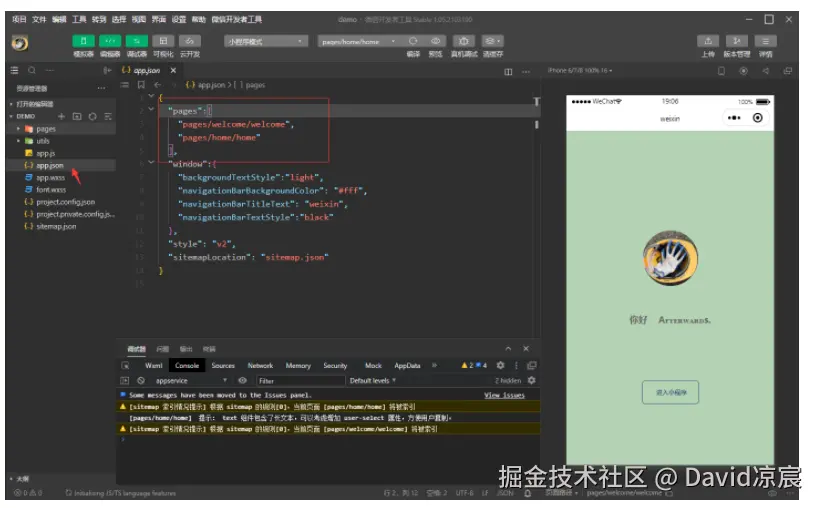Open the resource manager more options (…)
This screenshot has width=819, height=508.
click(101, 88)
